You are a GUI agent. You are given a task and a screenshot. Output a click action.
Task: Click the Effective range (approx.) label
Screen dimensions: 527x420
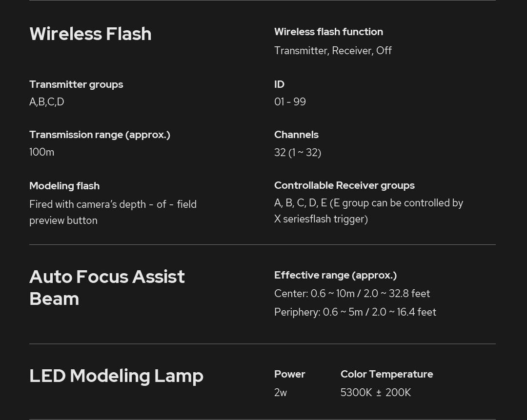335,275
